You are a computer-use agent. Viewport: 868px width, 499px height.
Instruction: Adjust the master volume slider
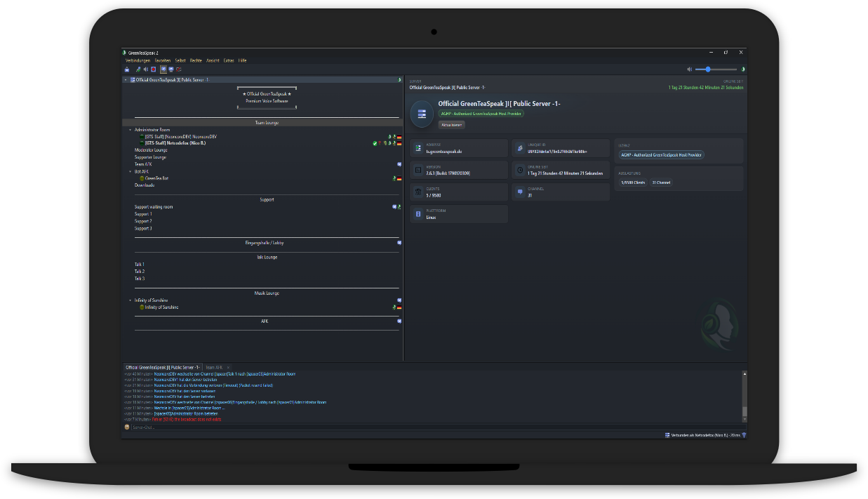[716, 69]
